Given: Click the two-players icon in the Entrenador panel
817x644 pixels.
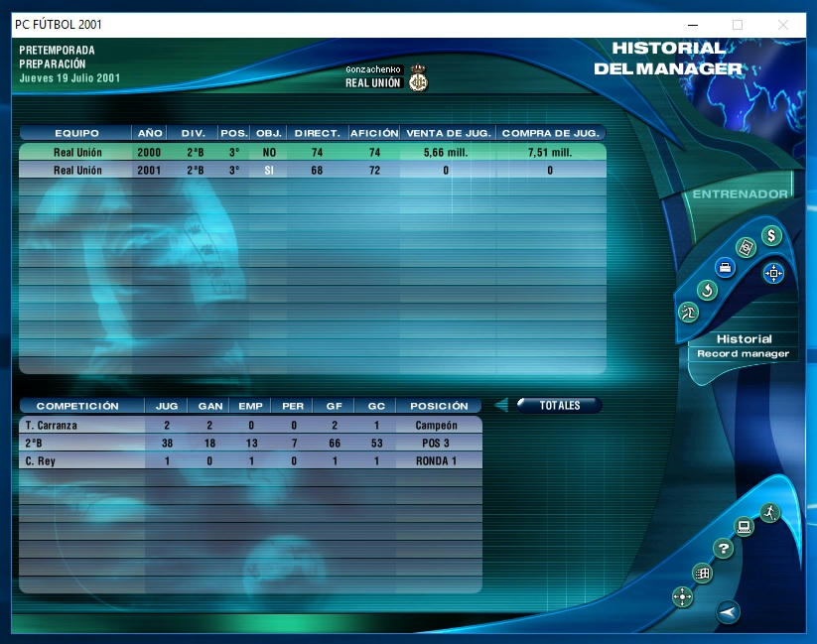Looking at the screenshot, I should [688, 313].
